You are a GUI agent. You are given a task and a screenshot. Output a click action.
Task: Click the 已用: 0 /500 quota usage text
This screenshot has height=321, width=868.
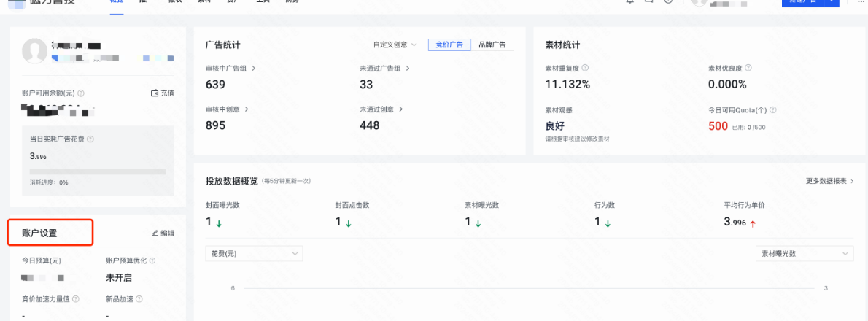(748, 128)
